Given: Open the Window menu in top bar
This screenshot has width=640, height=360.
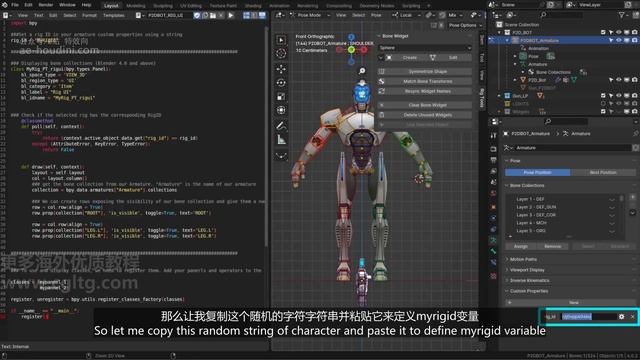Looking at the screenshot, I should pos(67,5).
